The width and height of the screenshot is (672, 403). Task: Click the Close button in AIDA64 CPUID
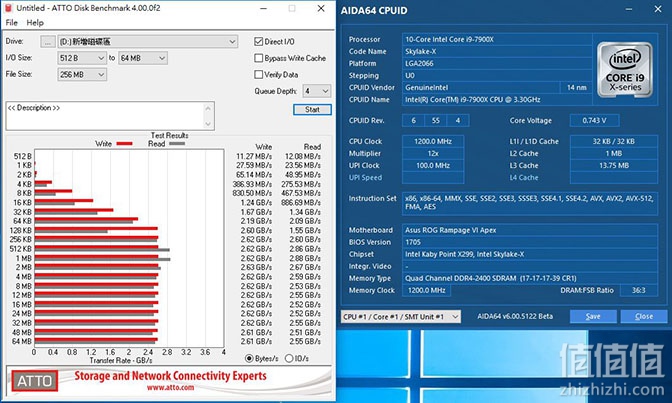[644, 316]
